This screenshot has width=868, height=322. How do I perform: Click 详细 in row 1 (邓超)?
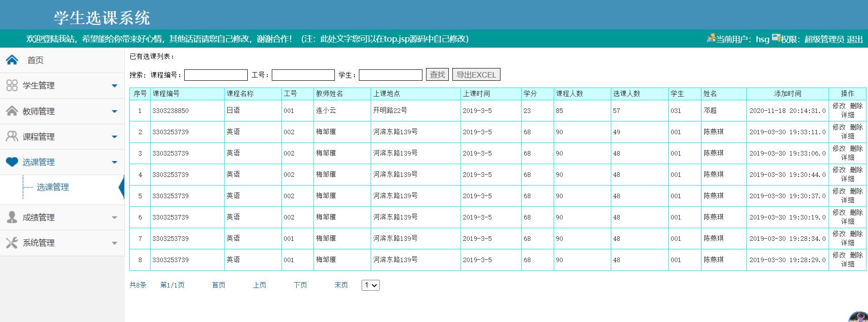click(848, 115)
